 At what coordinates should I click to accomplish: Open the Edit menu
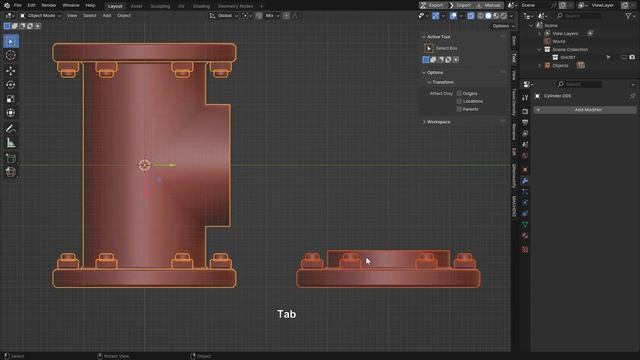point(31,5)
